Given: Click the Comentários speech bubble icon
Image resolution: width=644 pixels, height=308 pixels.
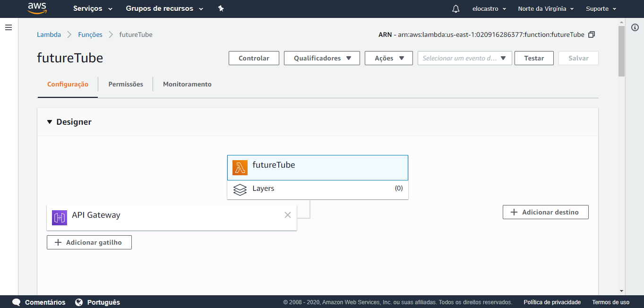Looking at the screenshot, I should (17, 302).
